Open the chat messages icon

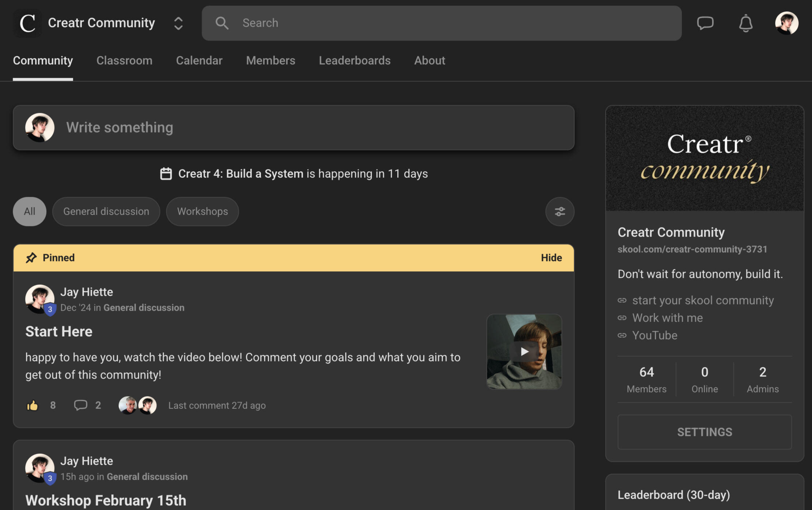point(705,23)
